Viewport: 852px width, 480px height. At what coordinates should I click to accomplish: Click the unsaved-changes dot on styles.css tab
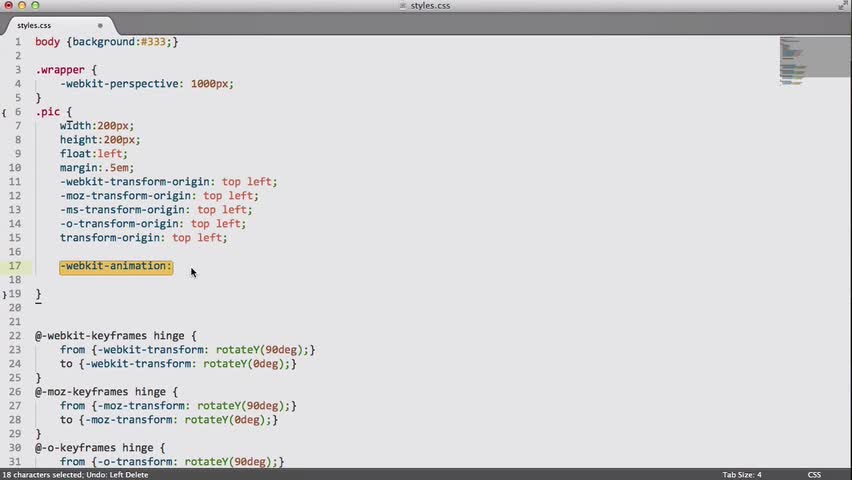tap(100, 26)
